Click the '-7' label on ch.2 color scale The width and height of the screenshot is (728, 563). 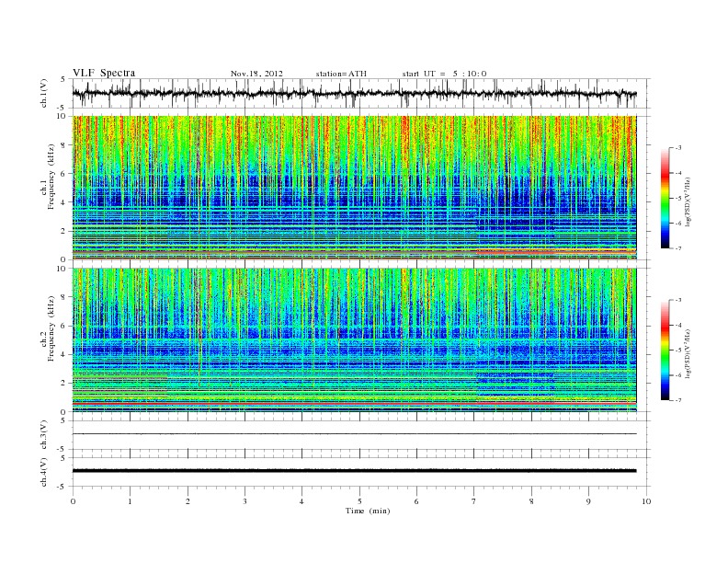coord(677,400)
